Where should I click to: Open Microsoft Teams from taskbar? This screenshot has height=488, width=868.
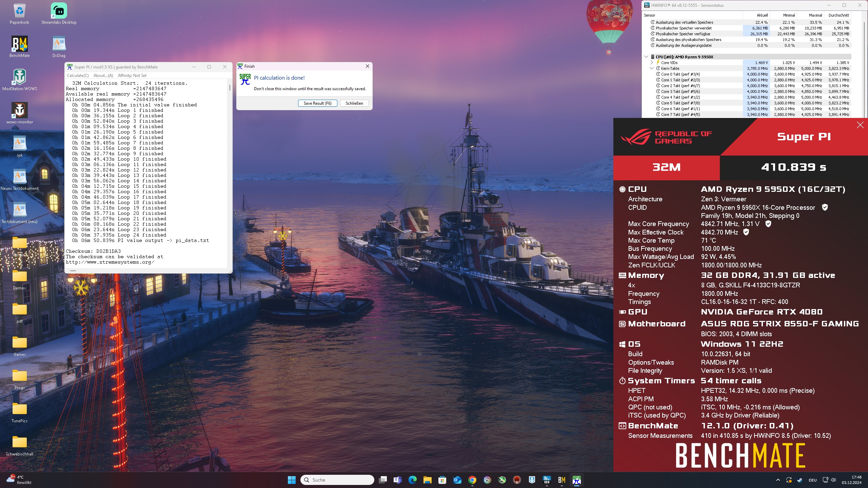(x=398, y=480)
